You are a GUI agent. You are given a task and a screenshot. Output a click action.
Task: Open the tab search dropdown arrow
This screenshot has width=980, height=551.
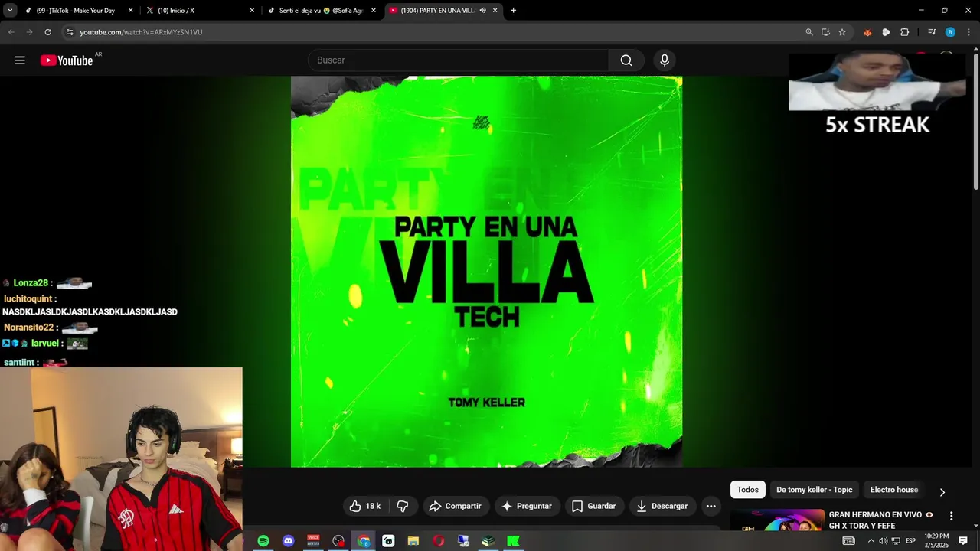pyautogui.click(x=10, y=11)
